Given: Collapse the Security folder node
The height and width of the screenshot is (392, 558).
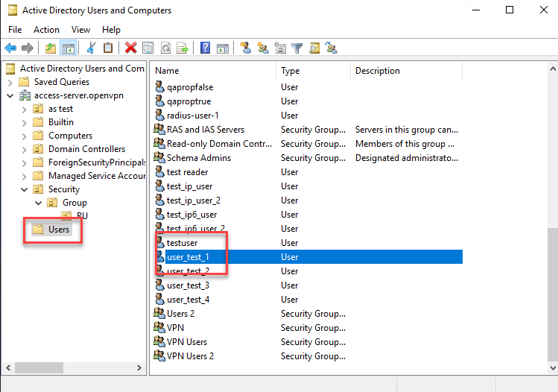Looking at the screenshot, I should point(23,189).
